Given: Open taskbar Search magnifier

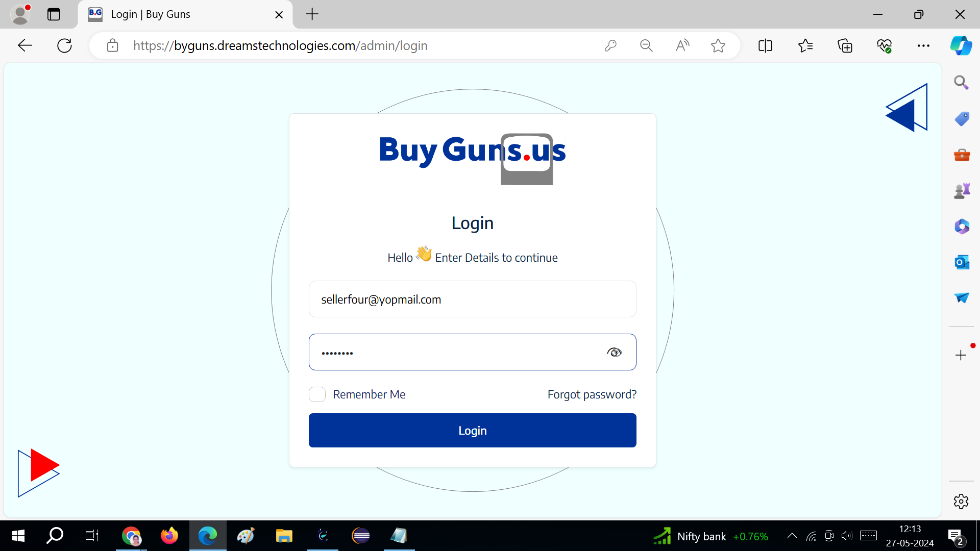Looking at the screenshot, I should [55, 536].
